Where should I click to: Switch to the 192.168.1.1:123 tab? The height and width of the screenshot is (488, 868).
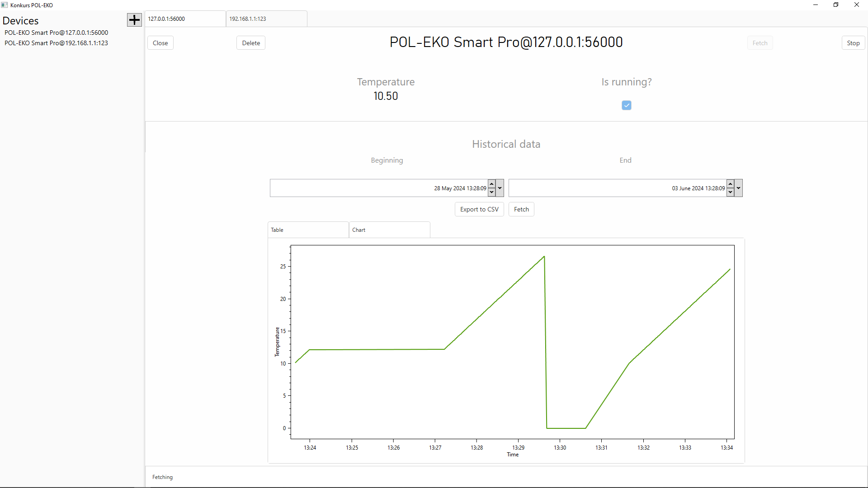coord(266,19)
